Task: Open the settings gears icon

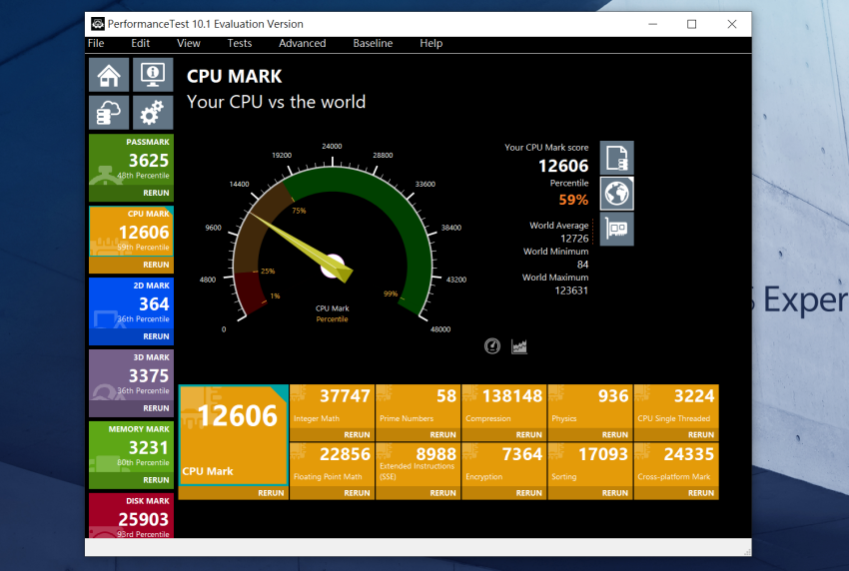Action: (x=153, y=113)
